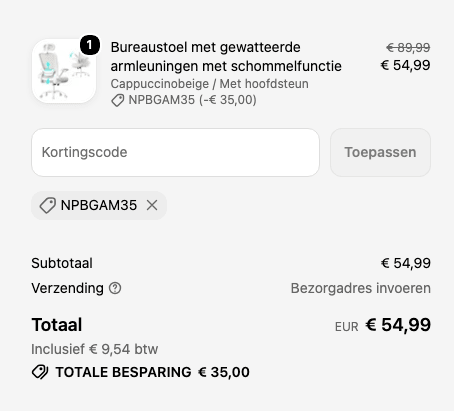Click the Totale Besparing savings tag icon
This screenshot has height=411, width=454.
point(40,372)
